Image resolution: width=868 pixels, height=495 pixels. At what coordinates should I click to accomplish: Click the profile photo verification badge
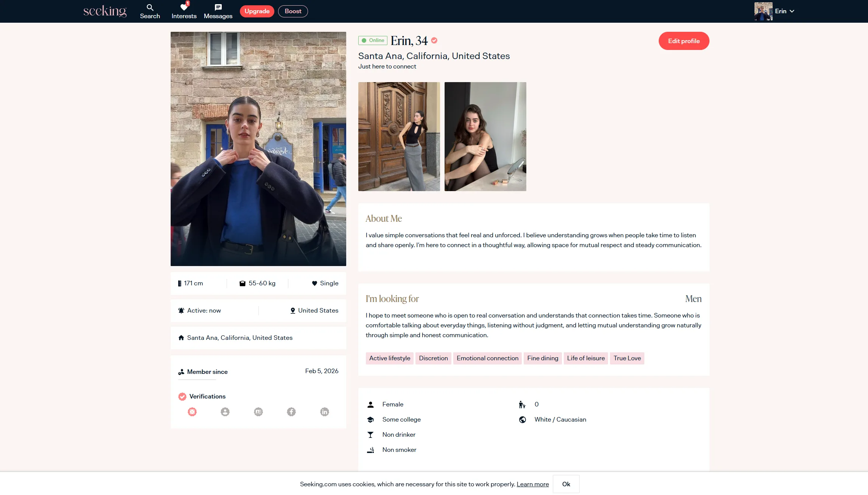(x=225, y=412)
